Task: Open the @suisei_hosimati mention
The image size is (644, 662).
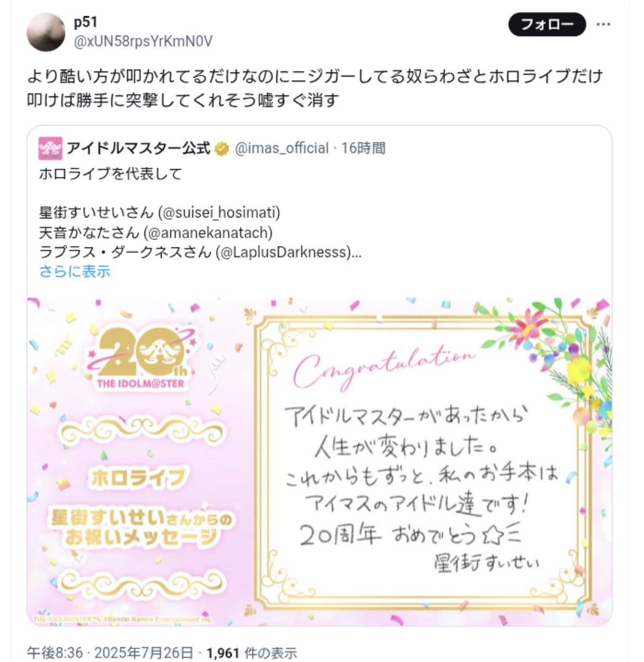Action: point(219,212)
